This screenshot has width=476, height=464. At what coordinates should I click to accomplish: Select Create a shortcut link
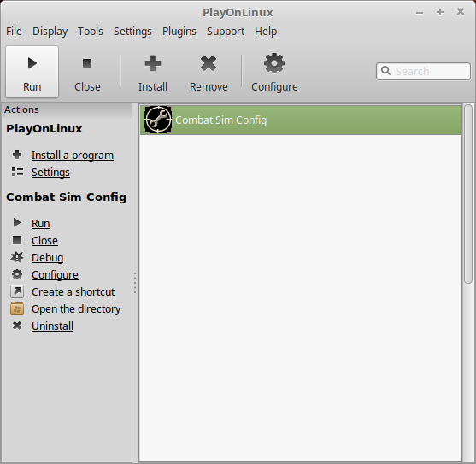click(73, 291)
